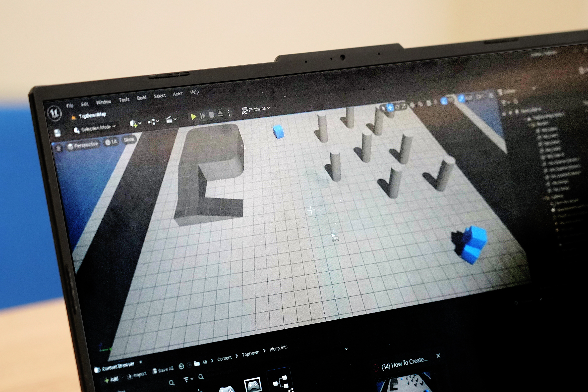Click the Content Browser filter icon

point(187,380)
